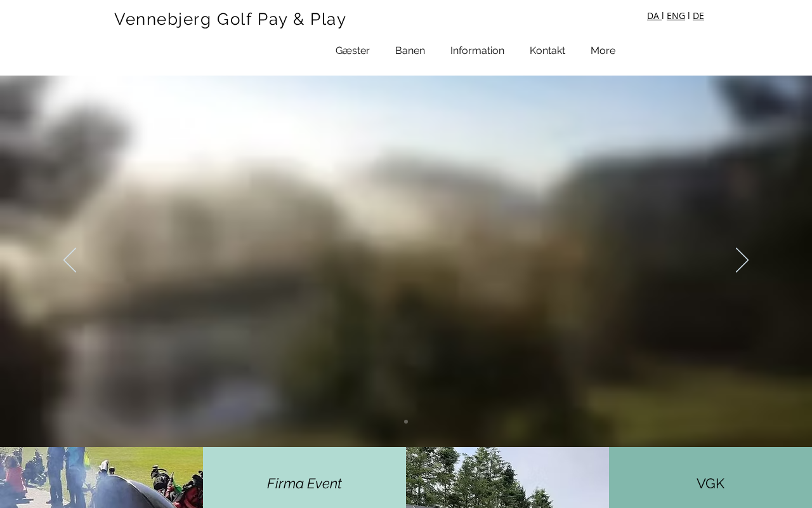Image resolution: width=812 pixels, height=508 pixels.
Task: Advance to the next slideshow image
Action: (x=742, y=260)
